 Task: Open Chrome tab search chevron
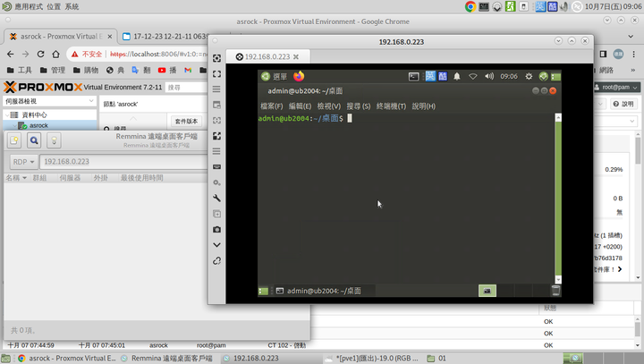[x=631, y=37]
